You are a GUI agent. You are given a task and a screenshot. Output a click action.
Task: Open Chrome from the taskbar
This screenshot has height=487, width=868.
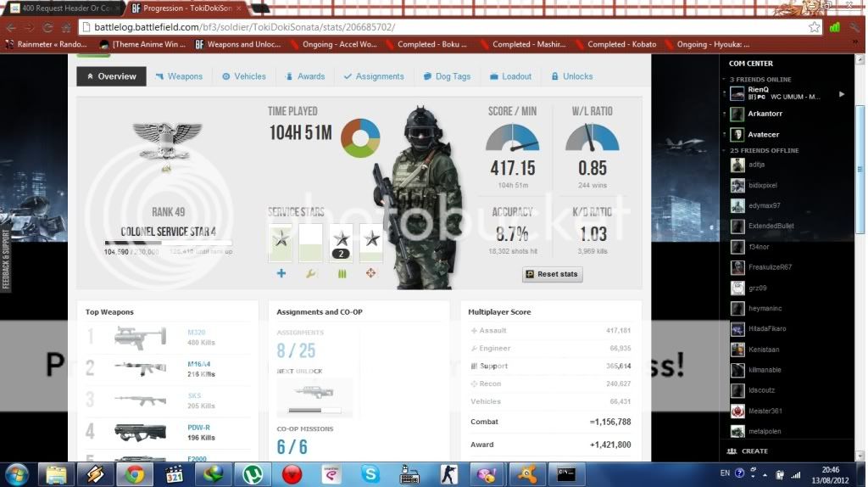[135, 475]
